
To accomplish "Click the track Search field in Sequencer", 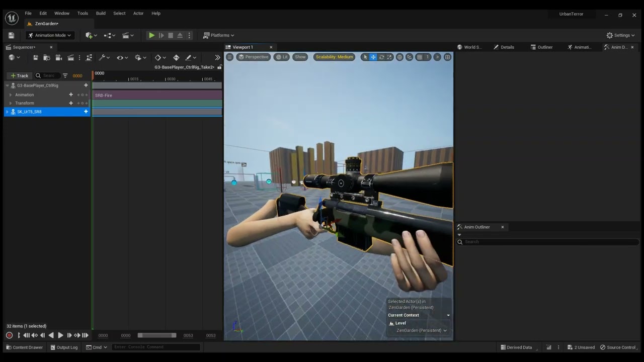I will [48, 75].
